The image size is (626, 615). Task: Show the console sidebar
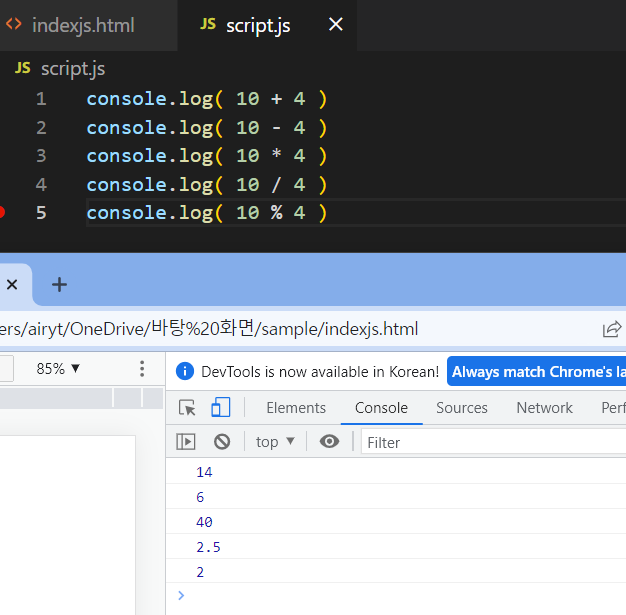click(x=186, y=442)
